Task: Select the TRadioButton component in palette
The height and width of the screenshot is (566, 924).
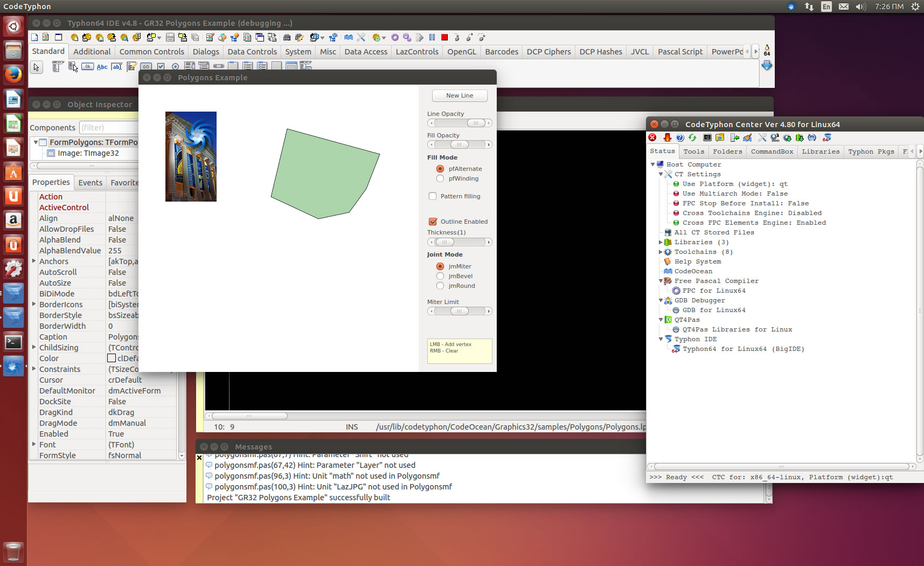Action: coord(175,67)
